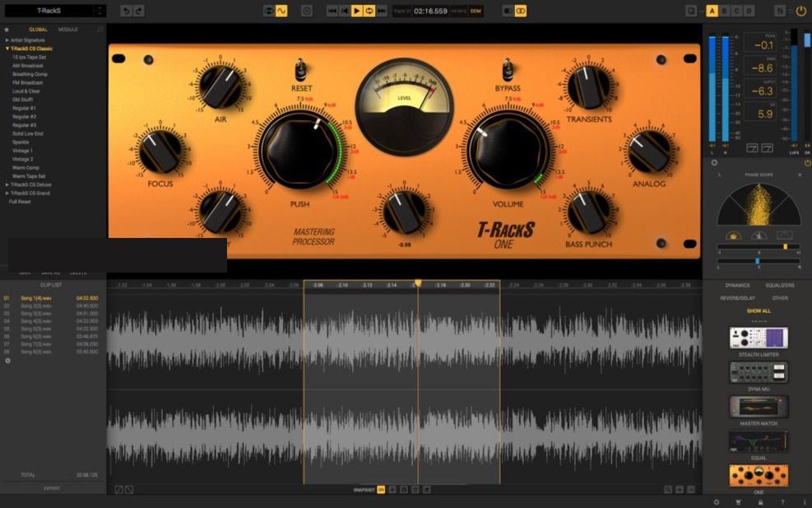
Task: Switch to the waveform view icon
Action: pyautogui.click(x=281, y=11)
